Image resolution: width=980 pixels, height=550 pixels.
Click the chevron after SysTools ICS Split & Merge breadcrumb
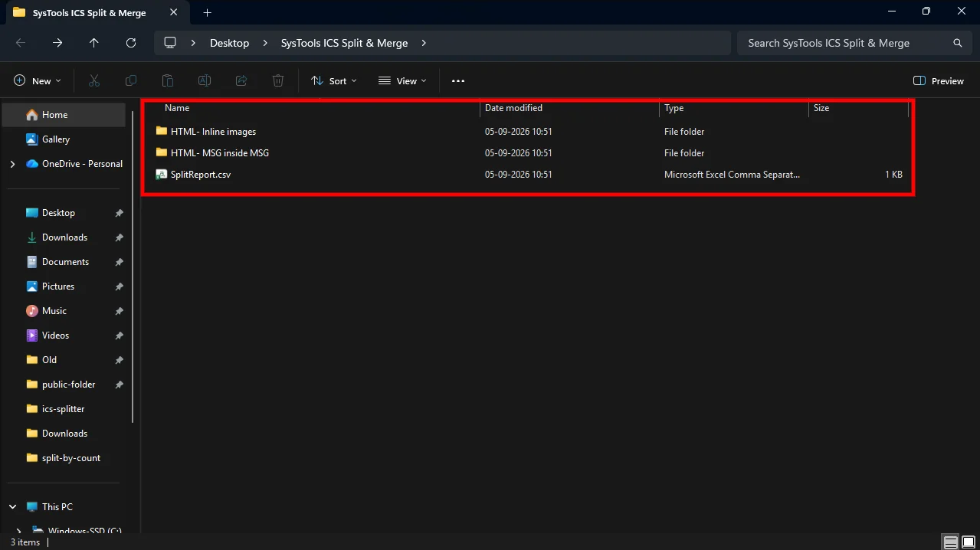424,43
